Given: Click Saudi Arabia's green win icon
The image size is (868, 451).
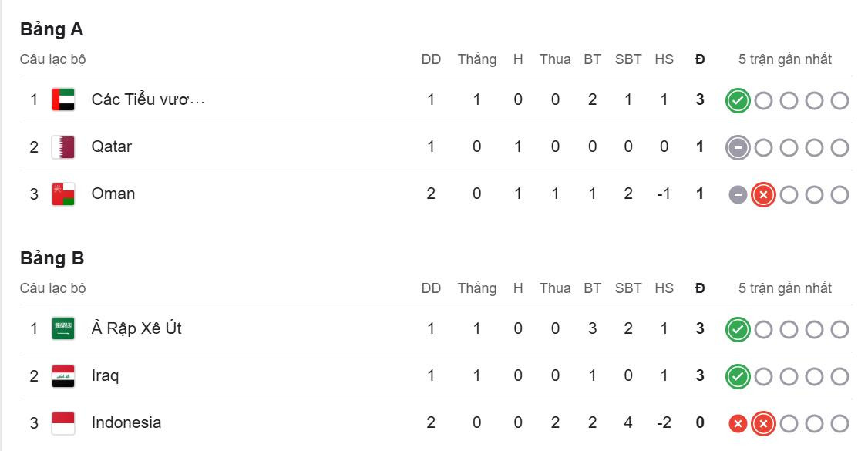Looking at the screenshot, I should pos(738,329).
